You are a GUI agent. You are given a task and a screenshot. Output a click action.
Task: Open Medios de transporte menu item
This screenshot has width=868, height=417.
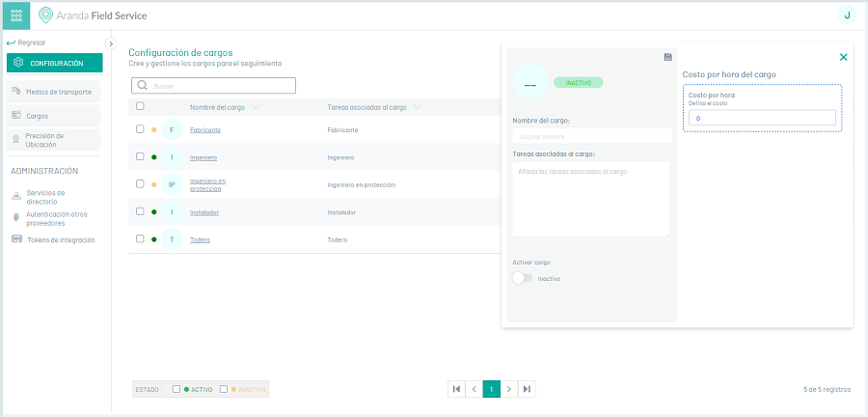point(54,92)
